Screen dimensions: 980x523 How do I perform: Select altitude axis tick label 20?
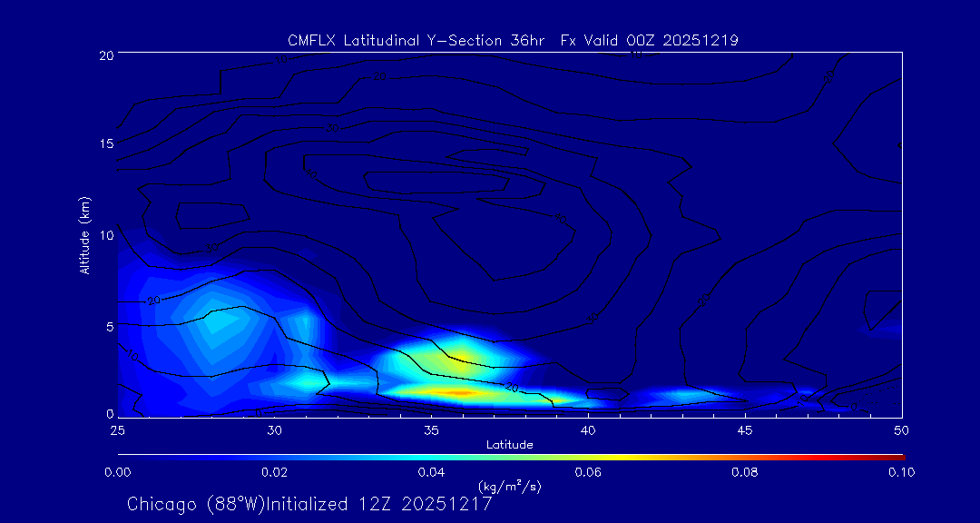105,54
